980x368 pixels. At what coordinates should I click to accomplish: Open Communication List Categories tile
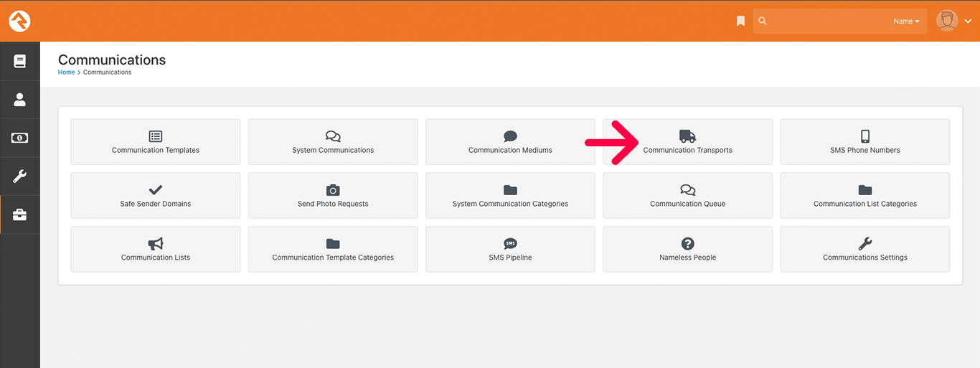(865, 196)
